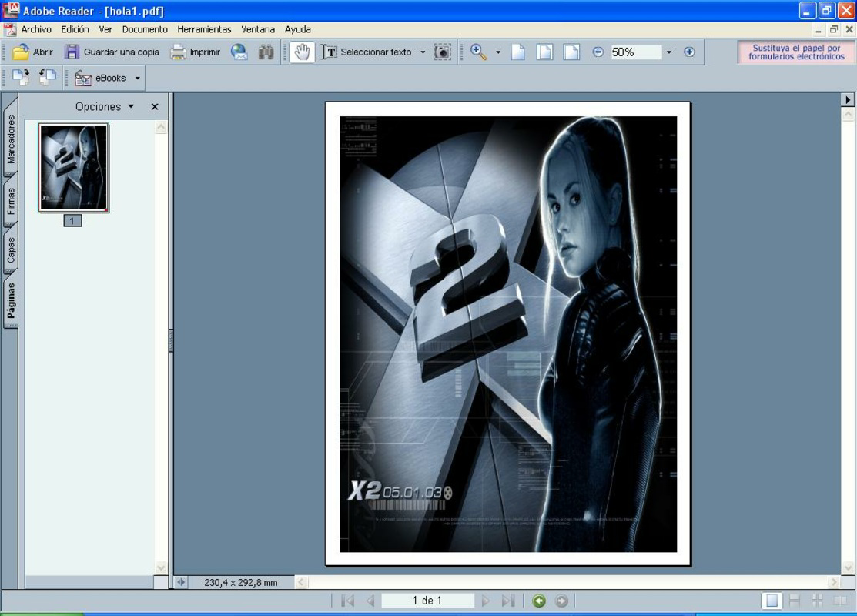Select page 1 thumbnail
The image size is (857, 616).
tap(74, 167)
